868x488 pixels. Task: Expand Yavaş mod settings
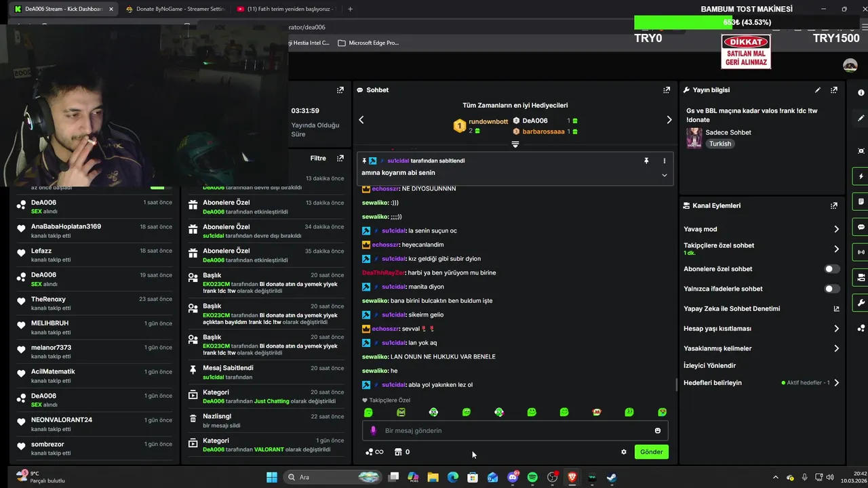click(x=836, y=229)
